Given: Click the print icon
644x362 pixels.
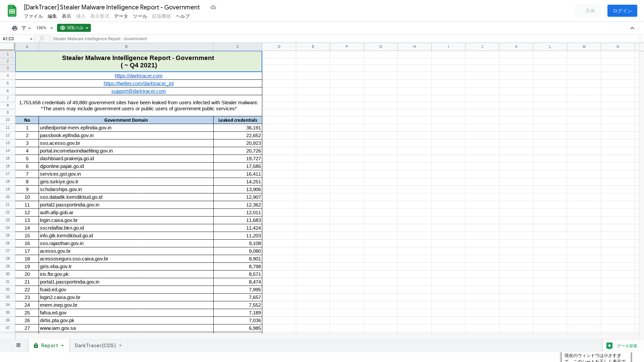Looking at the screenshot, I should pos(15,28).
